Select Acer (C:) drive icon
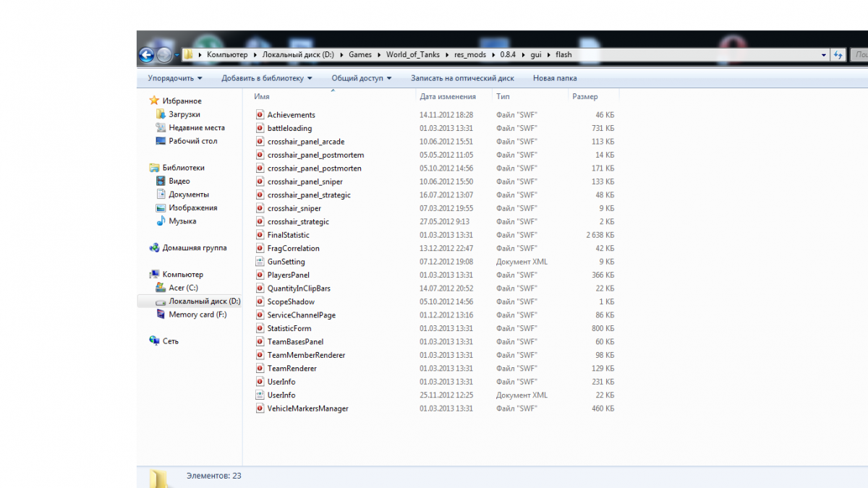Screen dimensions: 868x488 [162, 288]
